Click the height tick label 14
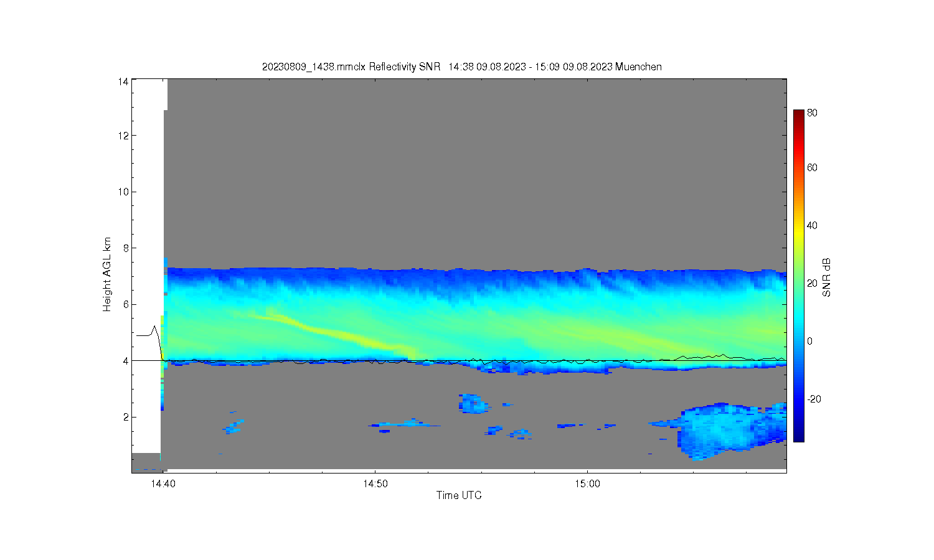 [x=123, y=82]
